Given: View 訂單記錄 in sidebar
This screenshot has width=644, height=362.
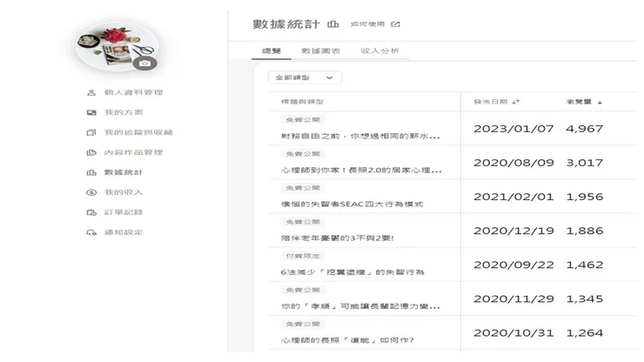Looking at the screenshot, I should point(124,212).
